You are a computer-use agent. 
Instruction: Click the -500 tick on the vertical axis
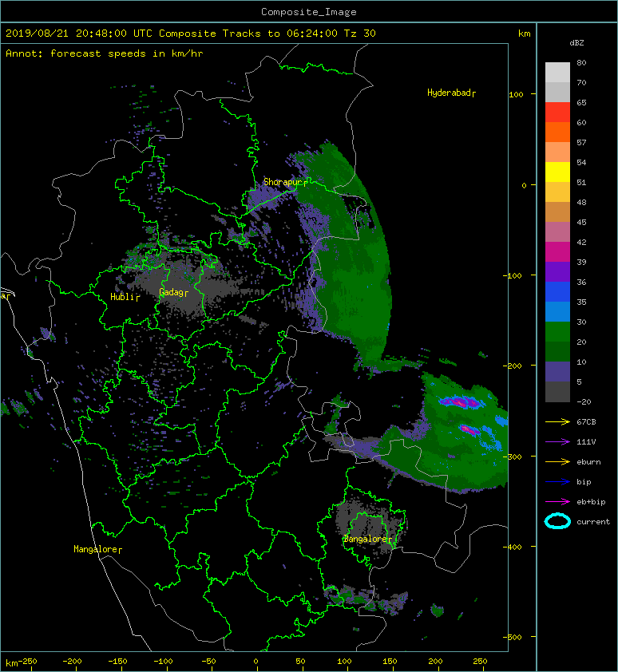(512, 638)
